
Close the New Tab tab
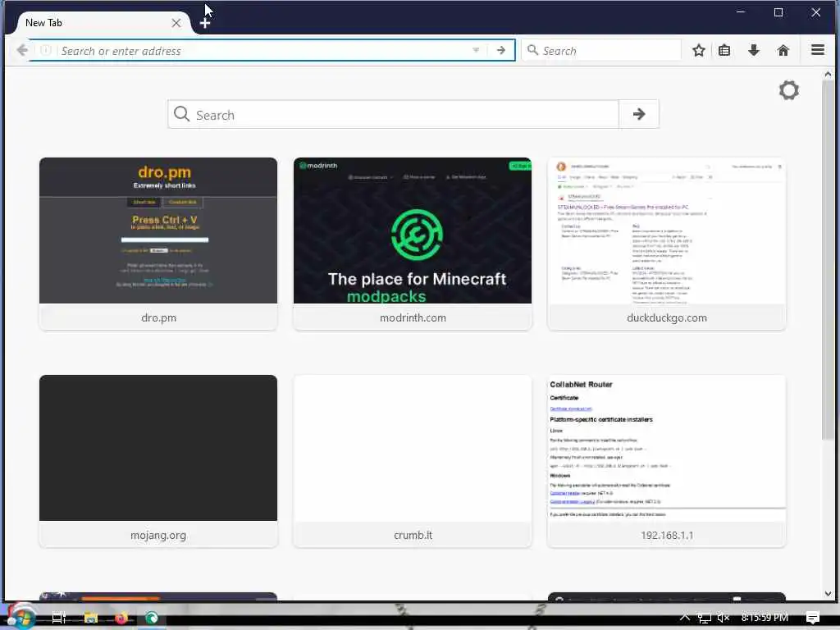click(176, 23)
